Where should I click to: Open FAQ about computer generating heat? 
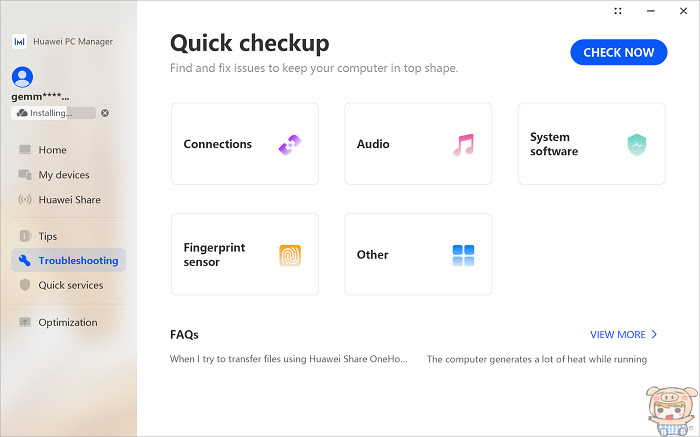(537, 359)
